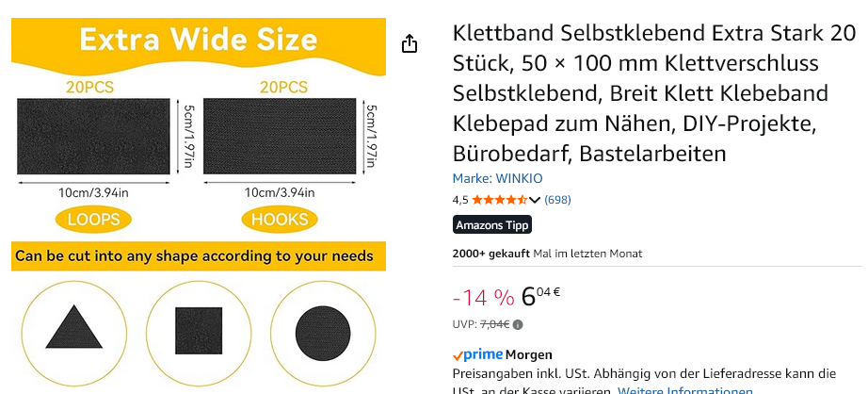Click the 4,5 rating number
This screenshot has width=868, height=394.
[x=460, y=200]
